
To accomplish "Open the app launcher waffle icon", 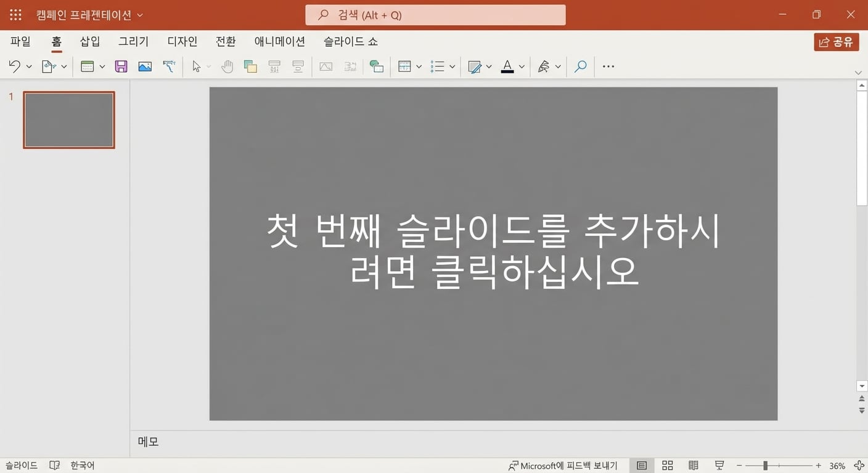I will pos(15,15).
